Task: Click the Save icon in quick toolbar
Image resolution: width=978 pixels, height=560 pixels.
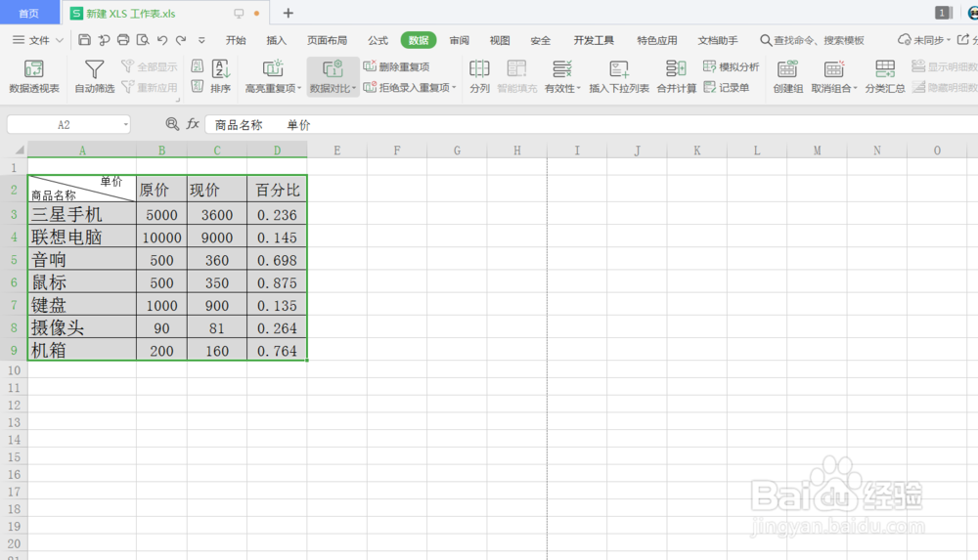Action: pyautogui.click(x=84, y=40)
